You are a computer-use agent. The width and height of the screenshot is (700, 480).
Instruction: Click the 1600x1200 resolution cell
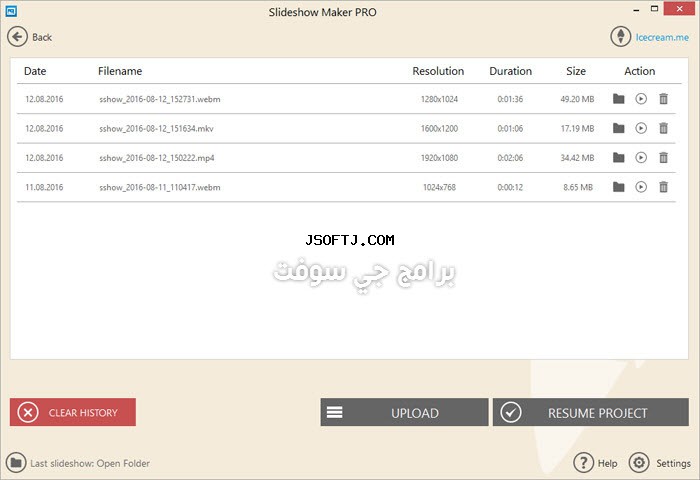pos(439,129)
